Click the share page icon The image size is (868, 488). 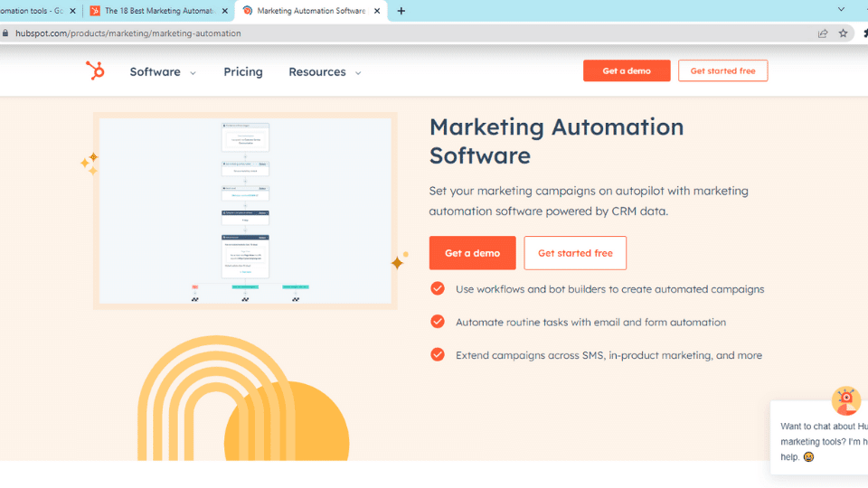pos(823,33)
